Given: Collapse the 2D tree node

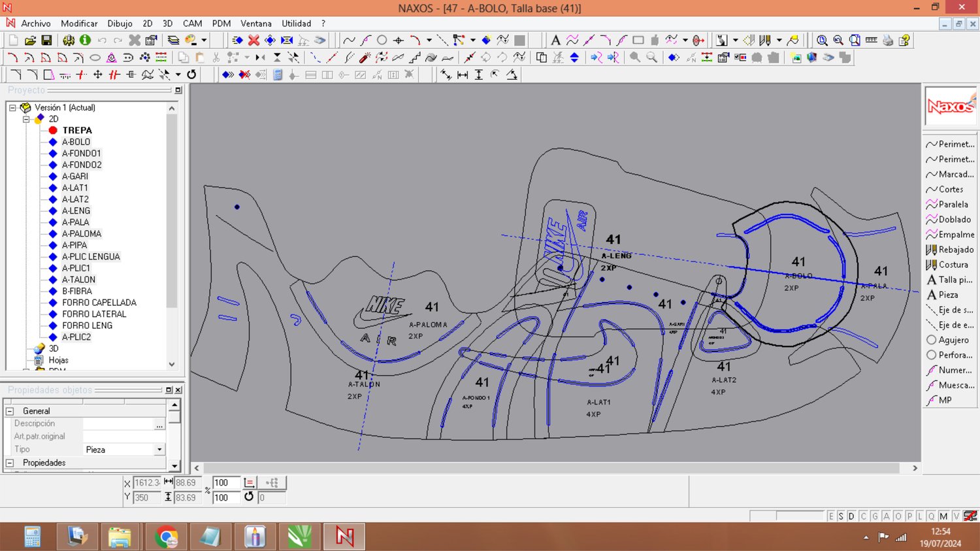Looking at the screenshot, I should 27,119.
